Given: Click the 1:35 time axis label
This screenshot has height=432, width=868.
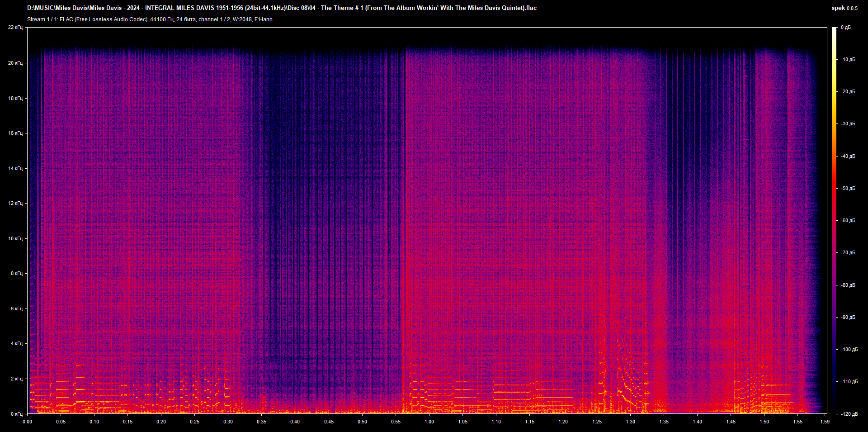Looking at the screenshot, I should coord(664,422).
